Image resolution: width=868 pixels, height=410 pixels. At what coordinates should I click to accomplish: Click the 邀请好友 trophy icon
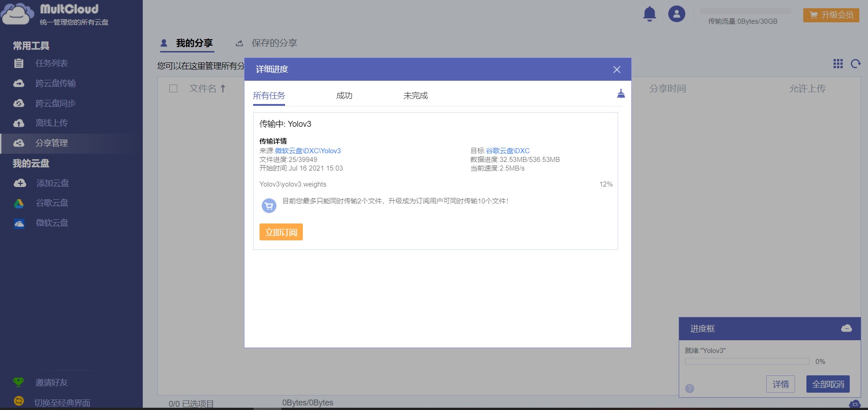(18, 382)
